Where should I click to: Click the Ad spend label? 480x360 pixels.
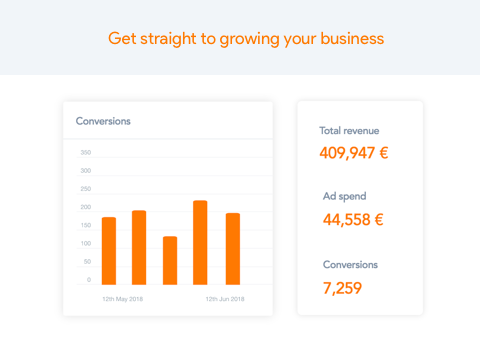(x=344, y=196)
